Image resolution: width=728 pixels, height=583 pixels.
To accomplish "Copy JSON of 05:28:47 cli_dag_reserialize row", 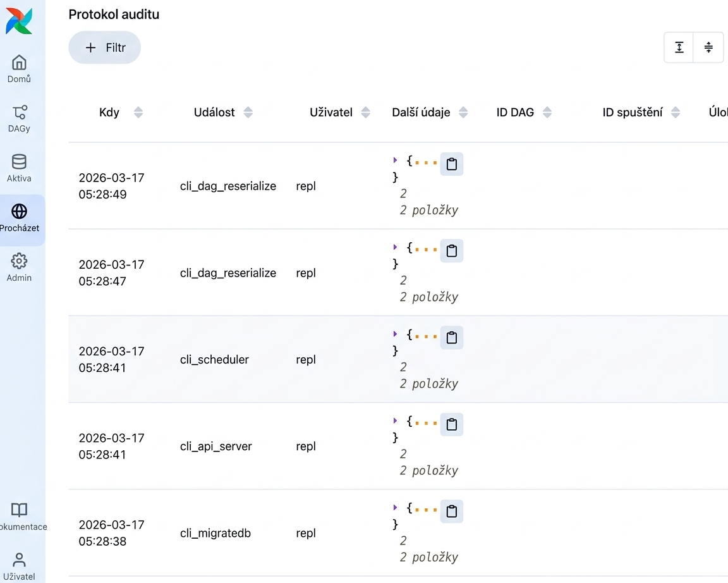I will [451, 251].
